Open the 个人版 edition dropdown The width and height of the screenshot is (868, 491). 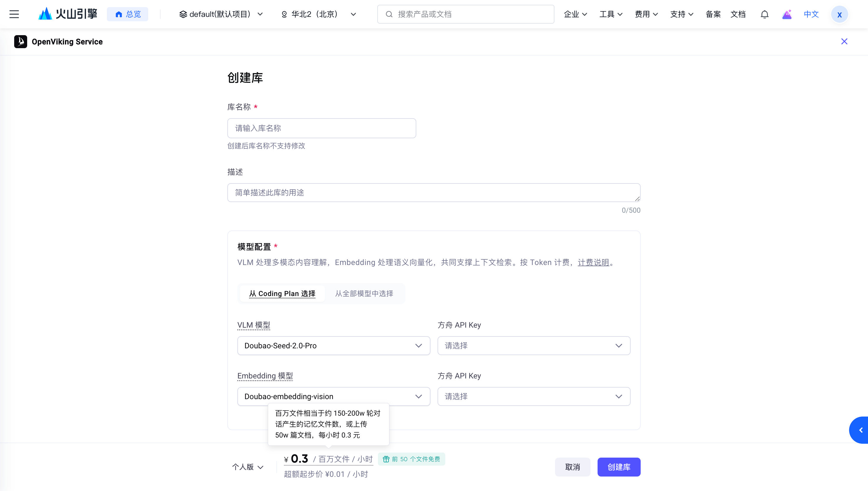tap(248, 467)
